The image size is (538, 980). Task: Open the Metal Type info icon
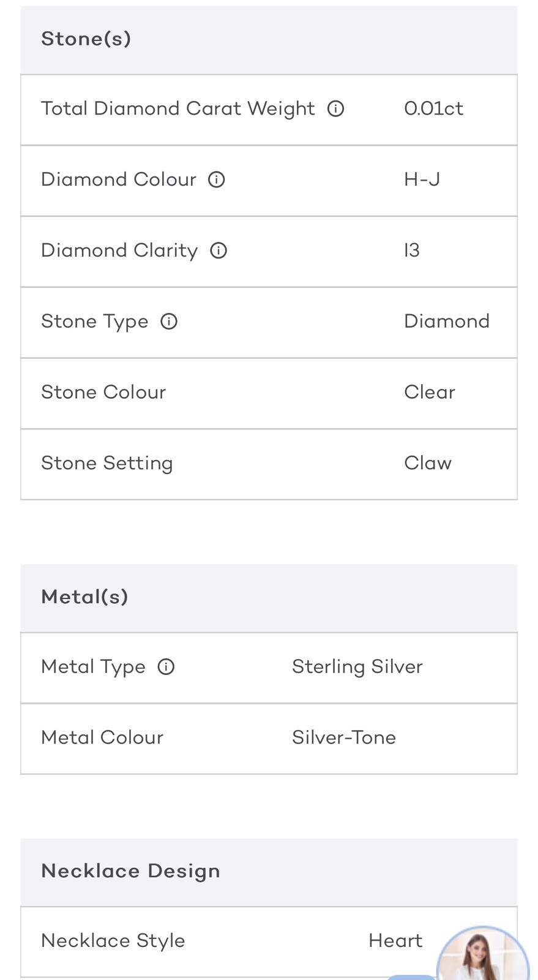[166, 667]
